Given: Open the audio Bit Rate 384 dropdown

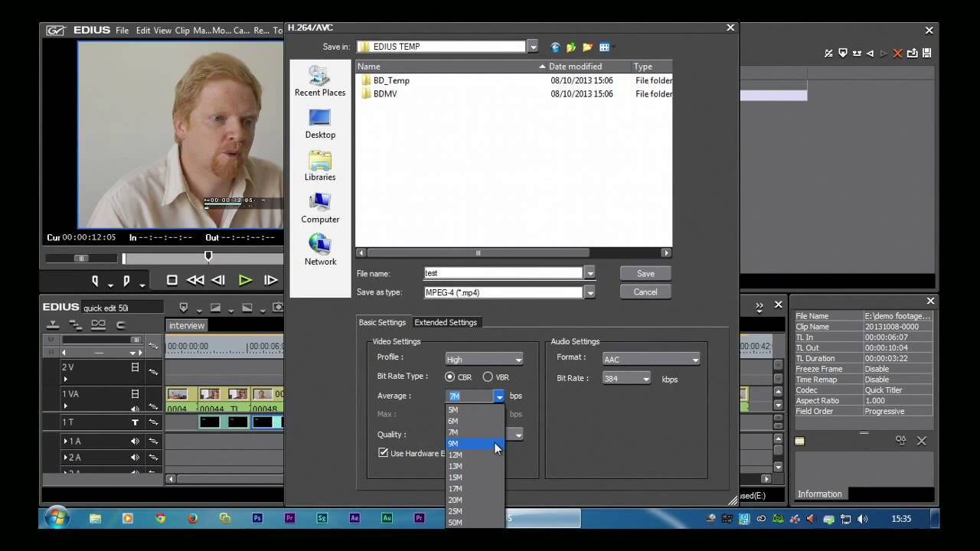Looking at the screenshot, I should pyautogui.click(x=646, y=379).
